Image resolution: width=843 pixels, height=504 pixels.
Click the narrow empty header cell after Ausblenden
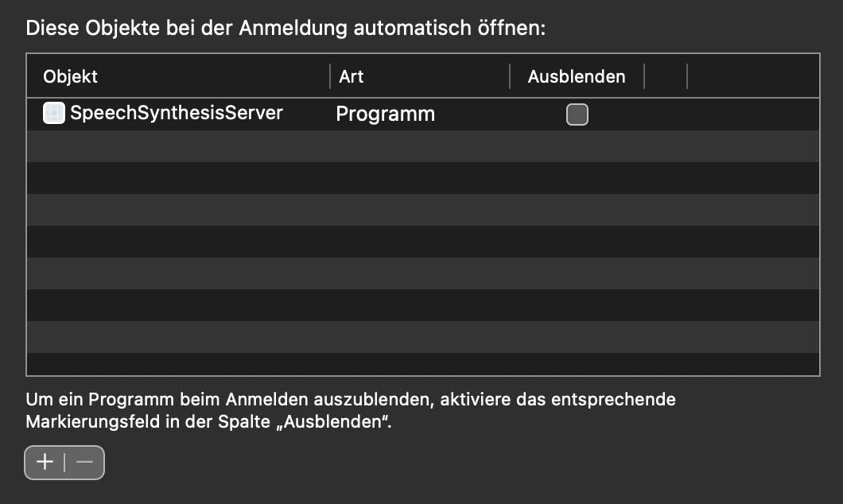tap(666, 76)
